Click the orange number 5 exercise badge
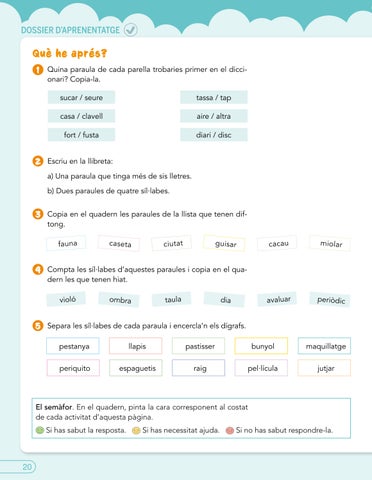372x480 pixels. pos(38,326)
